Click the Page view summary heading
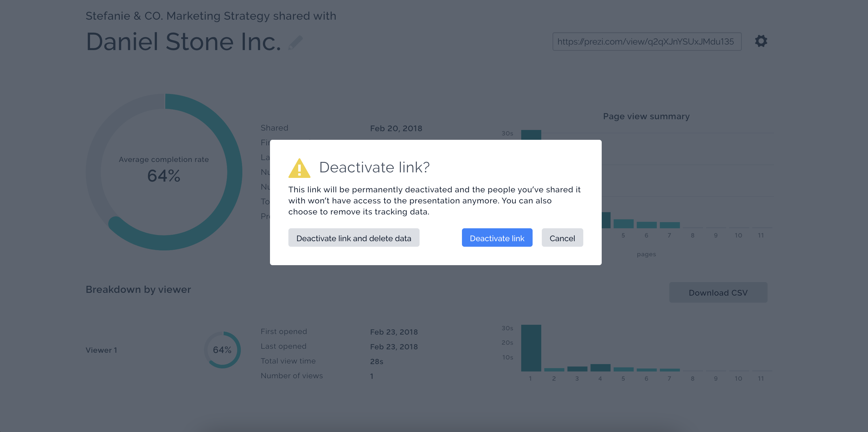This screenshot has height=432, width=868. (x=646, y=116)
